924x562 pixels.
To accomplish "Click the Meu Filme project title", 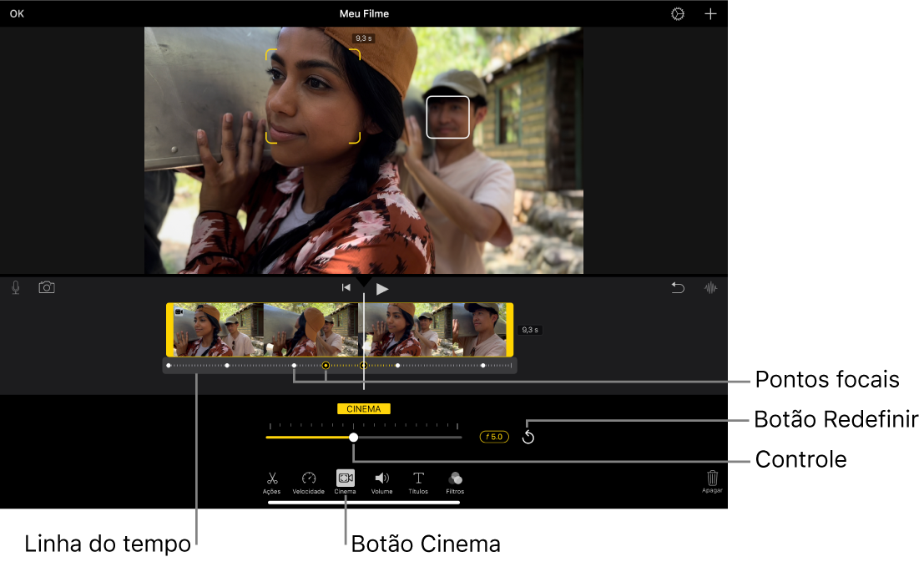I will [x=364, y=13].
